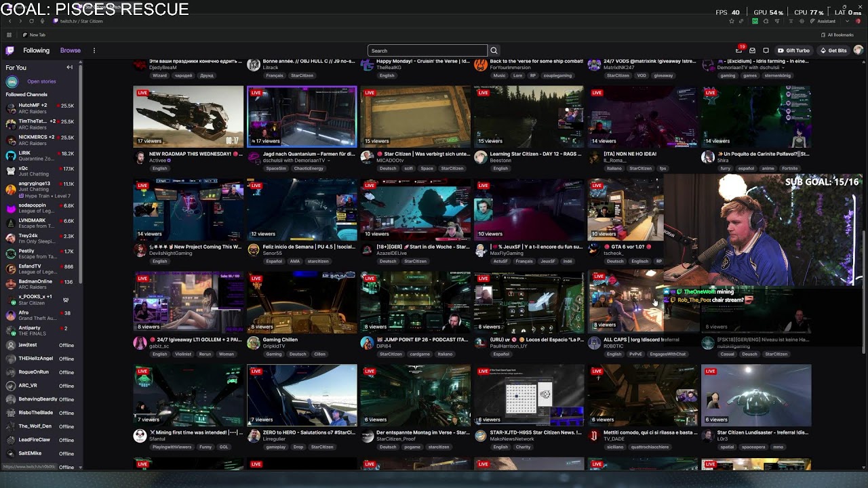Go back in browser history
The width and height of the screenshot is (868, 488).
[x=10, y=21]
